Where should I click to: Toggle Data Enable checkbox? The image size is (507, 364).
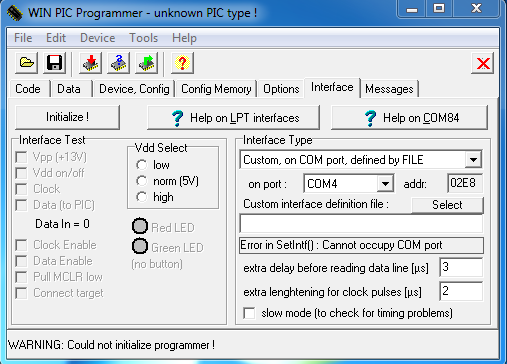22,261
